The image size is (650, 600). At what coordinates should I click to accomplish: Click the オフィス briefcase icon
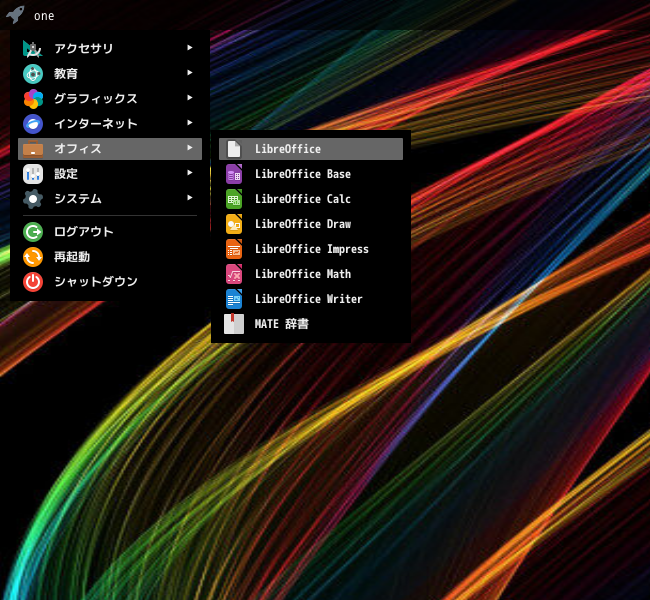pos(33,149)
